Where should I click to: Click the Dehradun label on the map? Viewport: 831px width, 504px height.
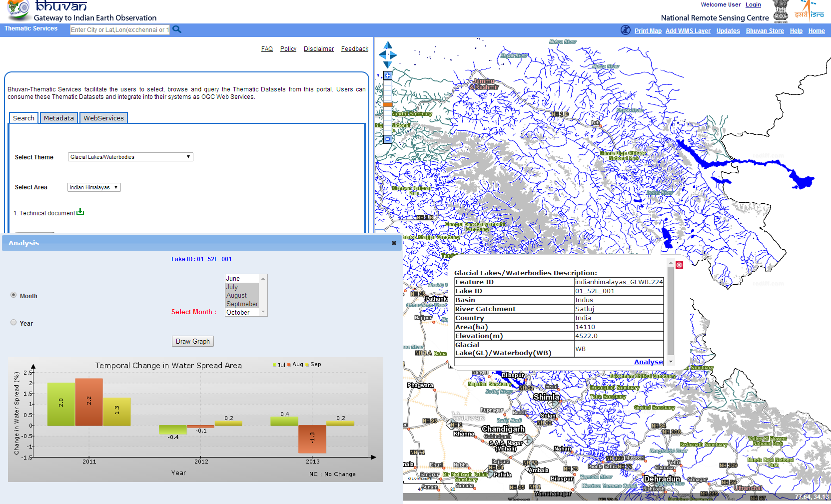(662, 479)
